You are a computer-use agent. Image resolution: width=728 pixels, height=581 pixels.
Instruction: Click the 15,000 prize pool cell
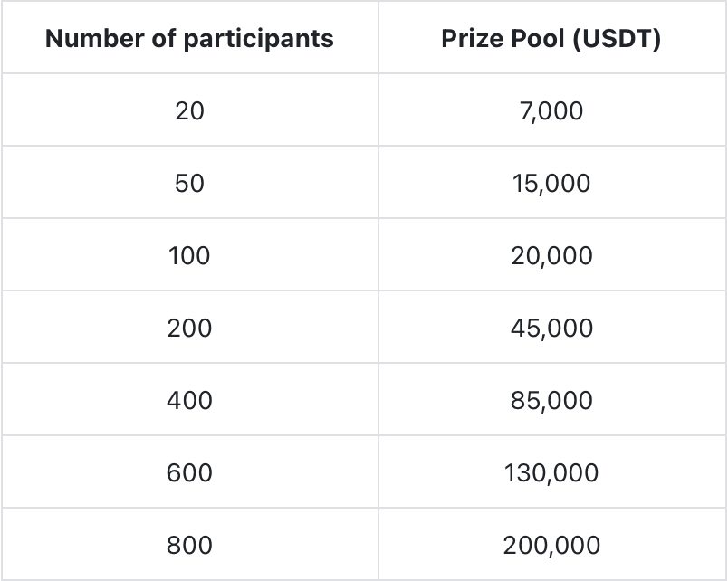click(x=551, y=183)
